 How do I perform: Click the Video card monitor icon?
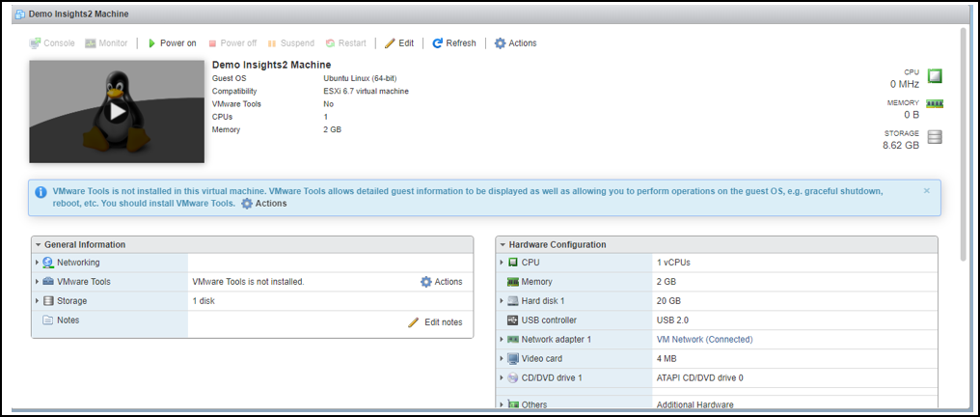[512, 359]
